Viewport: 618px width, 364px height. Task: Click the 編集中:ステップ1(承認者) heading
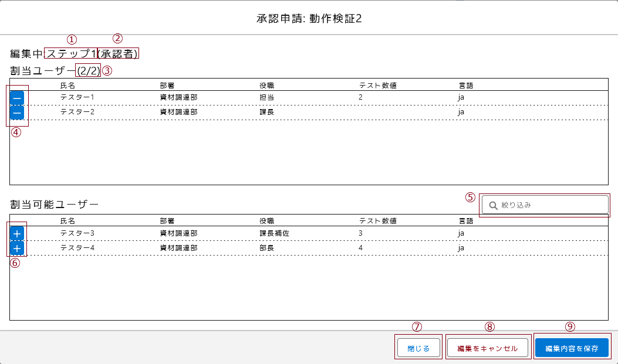(x=74, y=53)
